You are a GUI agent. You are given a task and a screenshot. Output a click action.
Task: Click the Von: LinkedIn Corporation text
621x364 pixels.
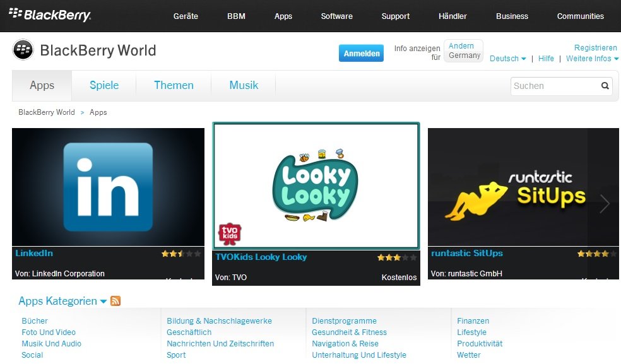point(60,274)
